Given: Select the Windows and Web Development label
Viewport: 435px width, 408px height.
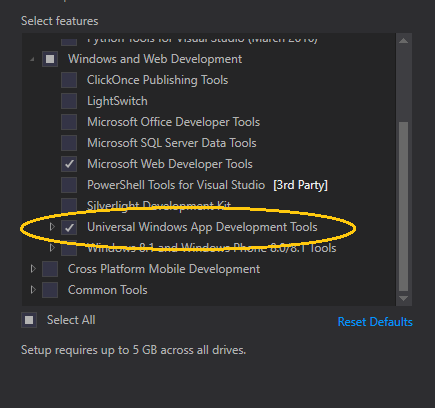Looking at the screenshot, I should tap(155, 59).
